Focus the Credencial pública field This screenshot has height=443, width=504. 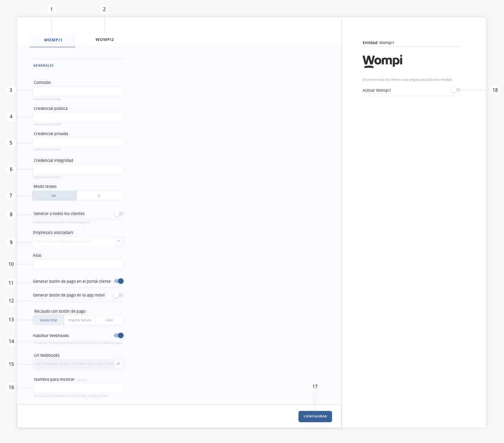(x=78, y=117)
